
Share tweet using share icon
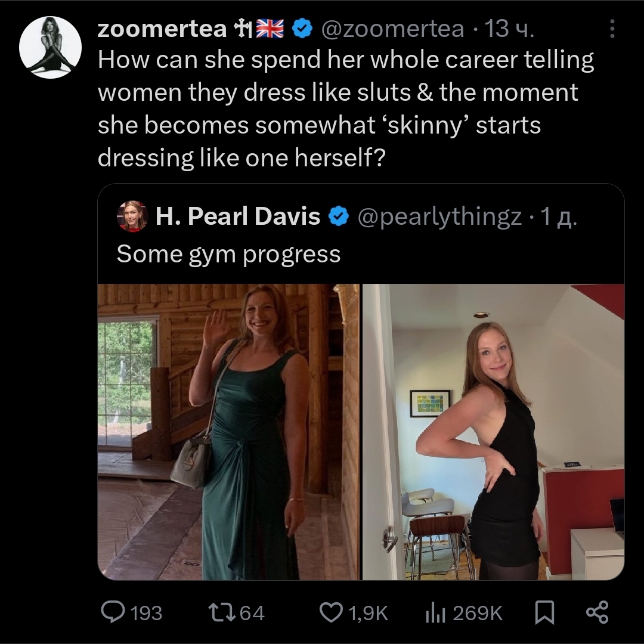click(597, 612)
